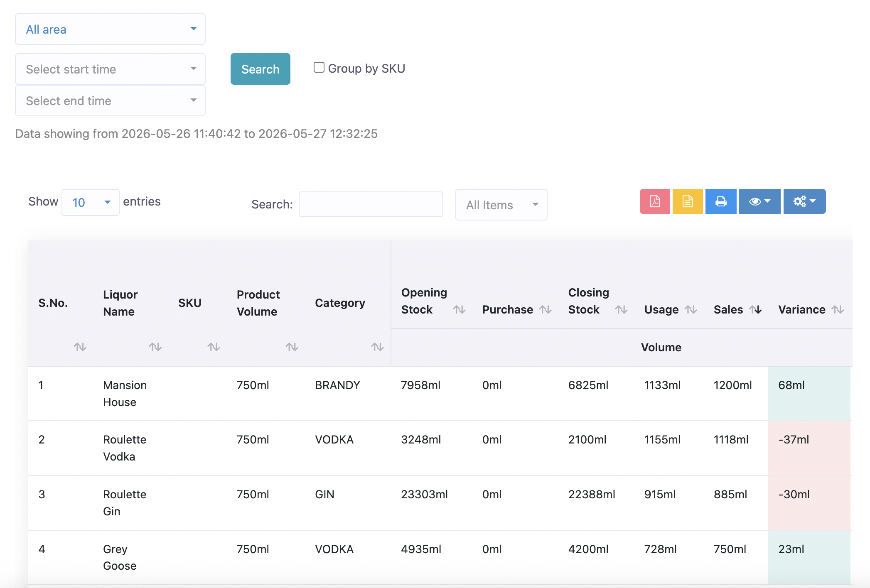Viewport: 870px width, 588px height.
Task: Click the data showing date range text
Action: click(197, 134)
